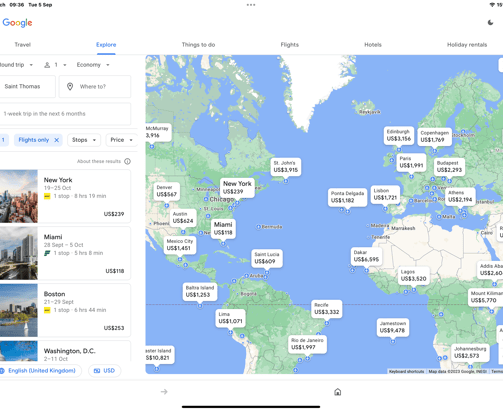This screenshot has width=503, height=411.
Task: Switch to Things to do tab
Action: point(198,45)
